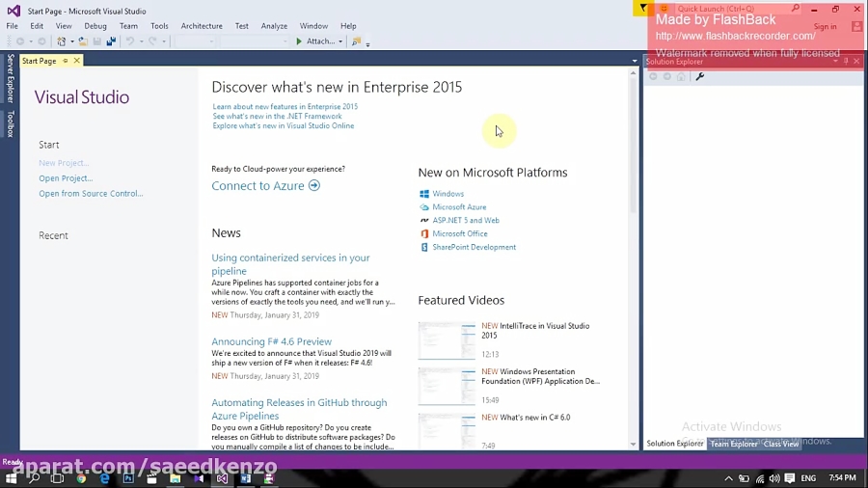This screenshot has width=868, height=488.
Task: Click the Solution Explorer Properties wrench icon
Action: click(x=700, y=76)
